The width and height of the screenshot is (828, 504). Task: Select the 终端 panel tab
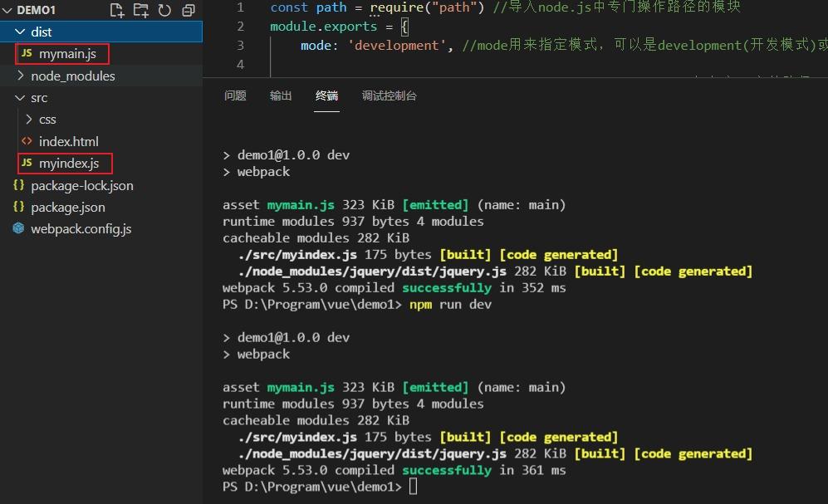point(326,95)
